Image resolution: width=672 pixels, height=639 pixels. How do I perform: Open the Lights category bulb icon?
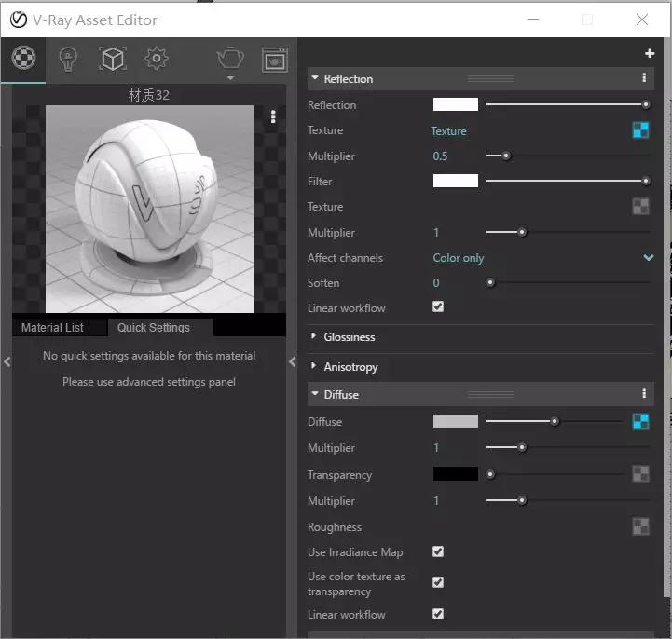pyautogui.click(x=68, y=59)
